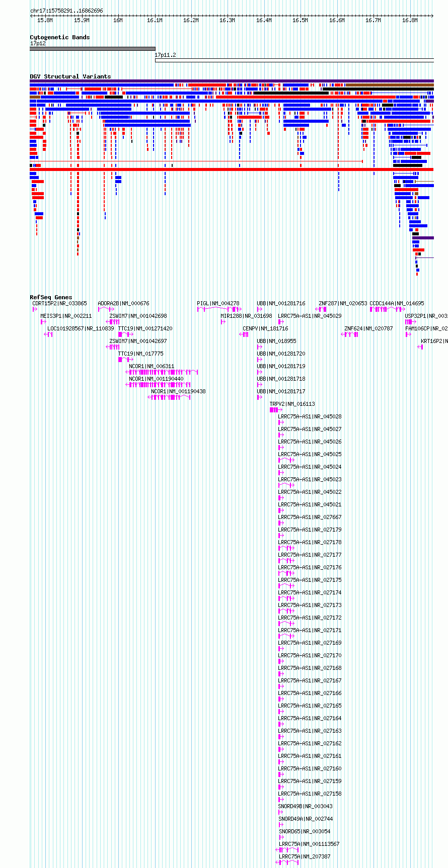Open UBB|NM_001281716 gene label
This screenshot has width=448, height=868.
tap(281, 303)
